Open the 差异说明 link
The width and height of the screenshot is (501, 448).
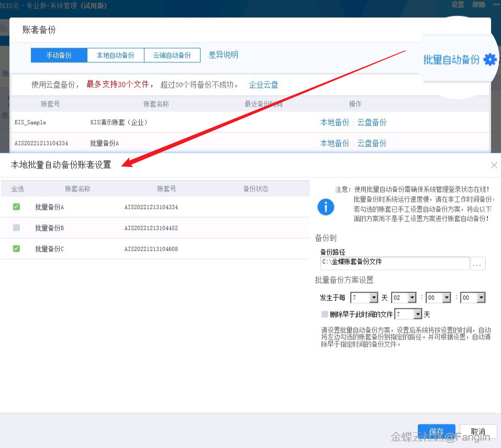click(223, 55)
